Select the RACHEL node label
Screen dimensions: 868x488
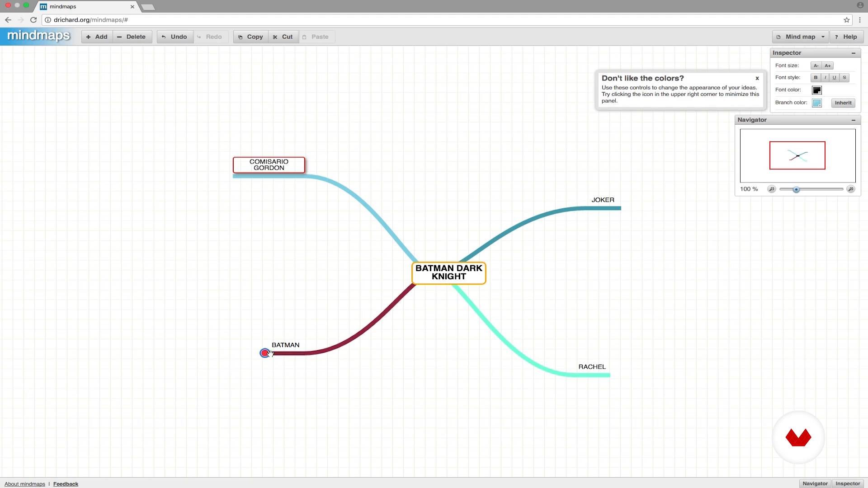click(x=592, y=367)
